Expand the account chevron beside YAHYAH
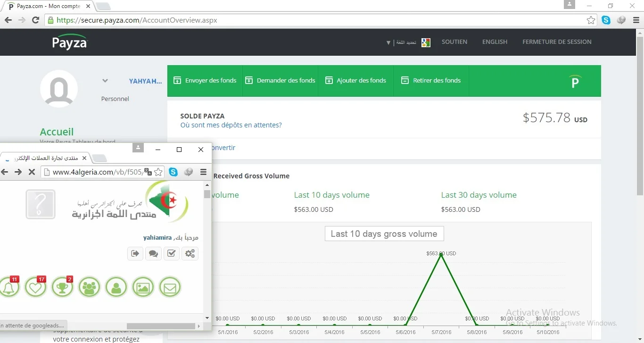This screenshot has height=343, width=644. tap(105, 81)
